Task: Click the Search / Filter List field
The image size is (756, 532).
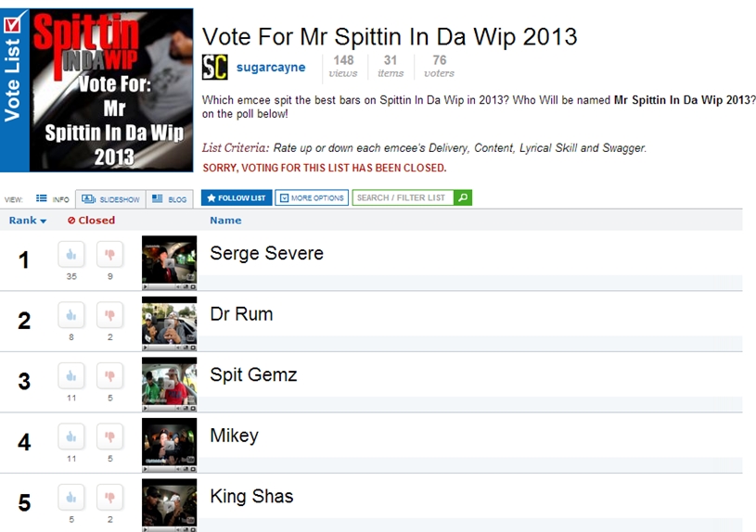Action: (402, 197)
